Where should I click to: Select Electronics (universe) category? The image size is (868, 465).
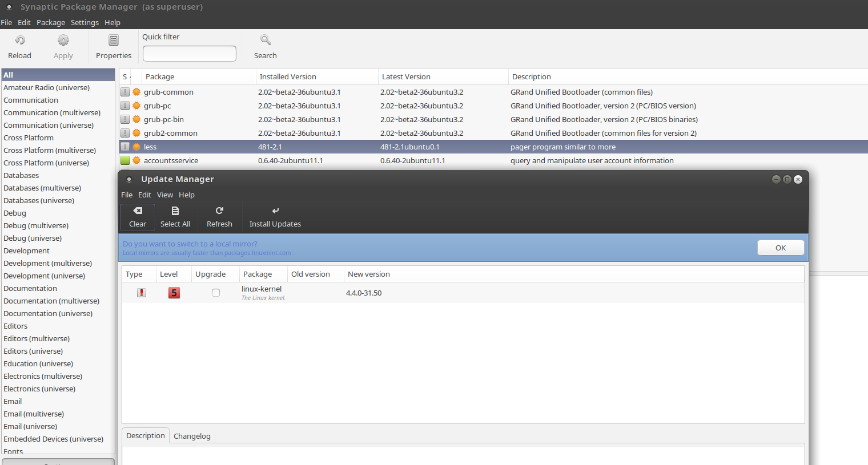pos(58,389)
